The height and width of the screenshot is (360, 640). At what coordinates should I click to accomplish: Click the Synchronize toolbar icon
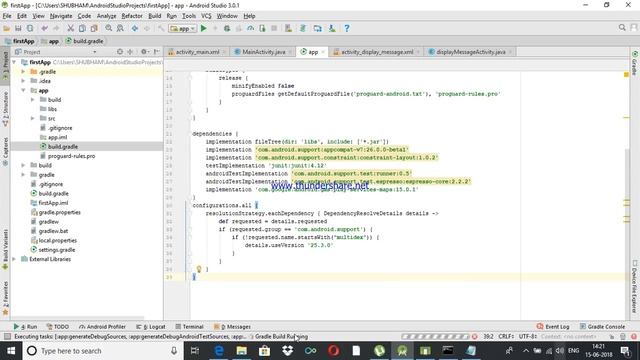click(x=30, y=28)
